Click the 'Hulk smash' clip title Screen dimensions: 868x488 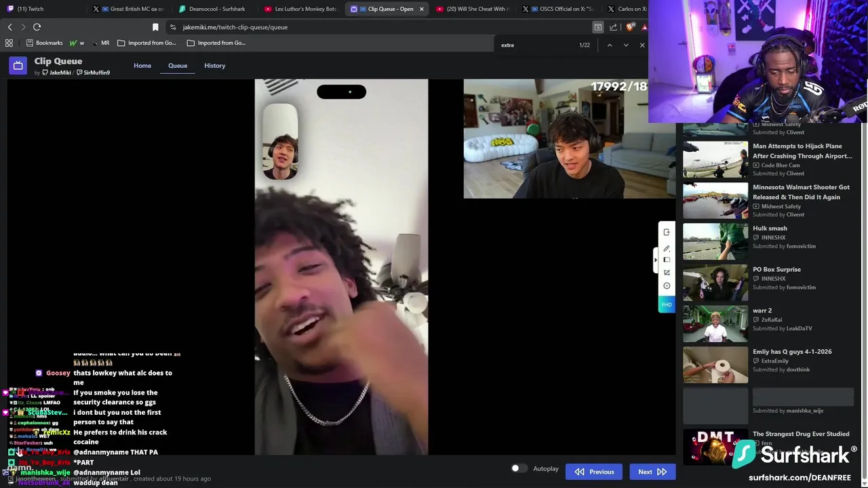tap(770, 228)
